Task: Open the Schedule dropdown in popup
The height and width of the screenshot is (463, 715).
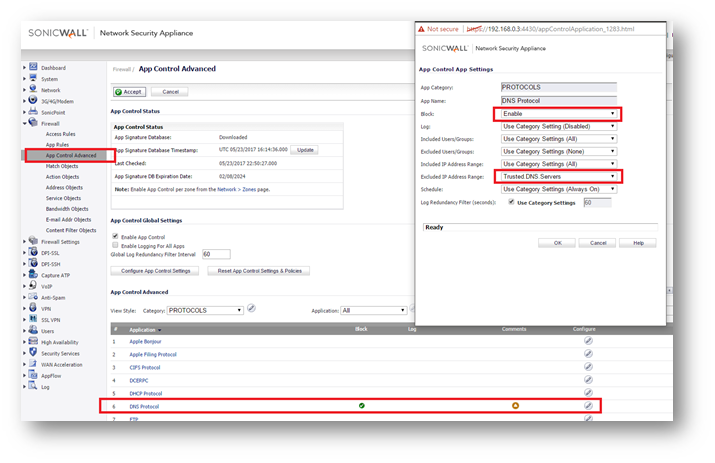Action: (x=559, y=189)
